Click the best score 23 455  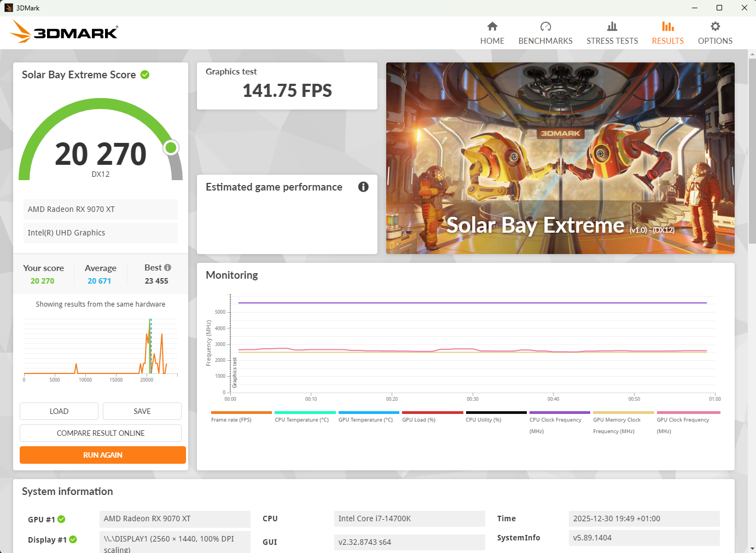[156, 281]
